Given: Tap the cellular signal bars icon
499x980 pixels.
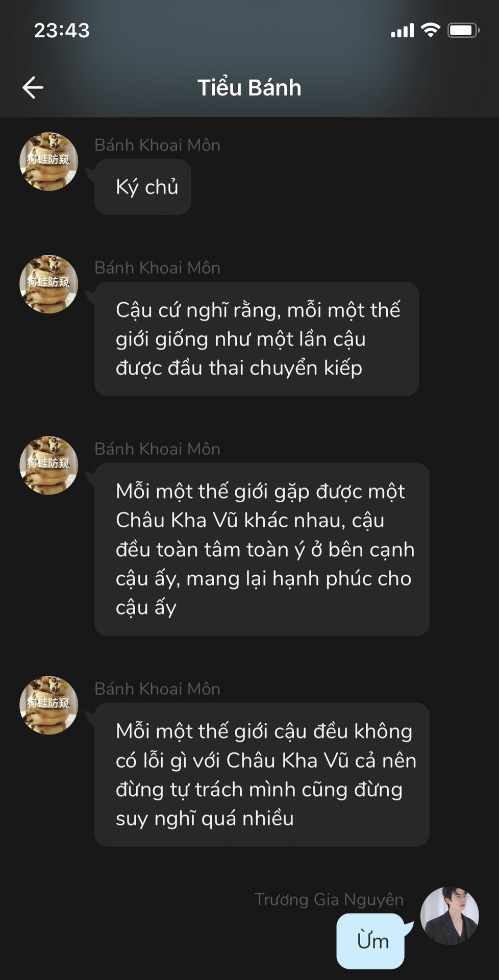Looking at the screenshot, I should tap(402, 31).
